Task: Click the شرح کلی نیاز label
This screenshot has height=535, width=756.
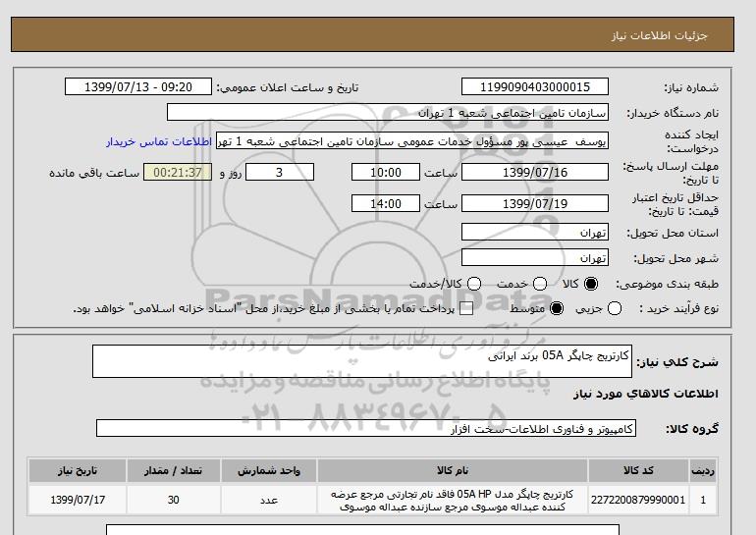Action: (x=677, y=362)
